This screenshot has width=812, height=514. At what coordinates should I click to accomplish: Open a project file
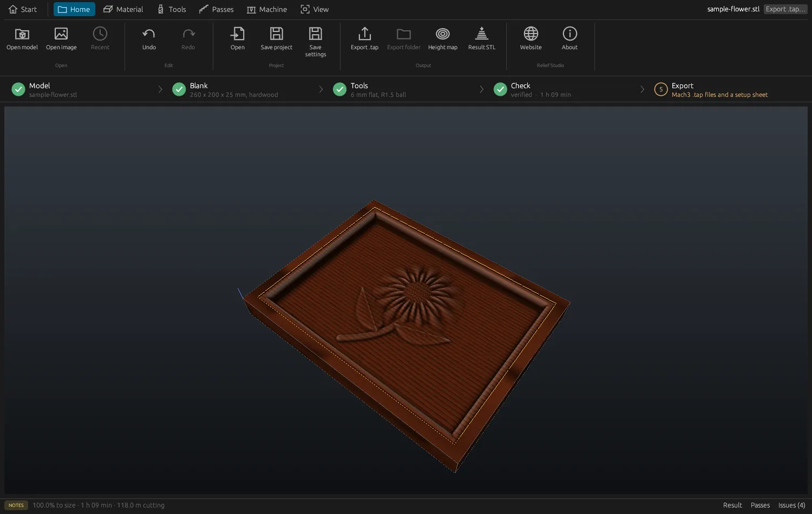pos(238,39)
